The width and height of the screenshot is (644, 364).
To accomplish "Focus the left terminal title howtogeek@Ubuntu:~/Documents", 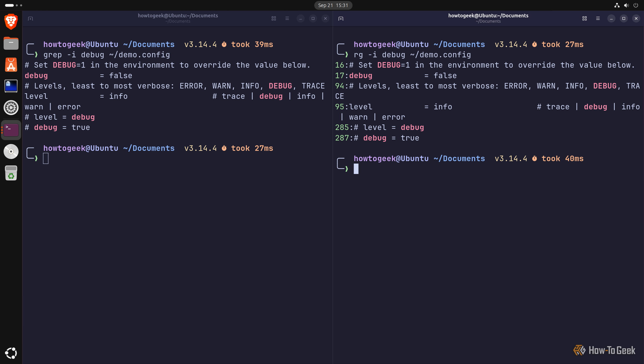I will coord(178,16).
